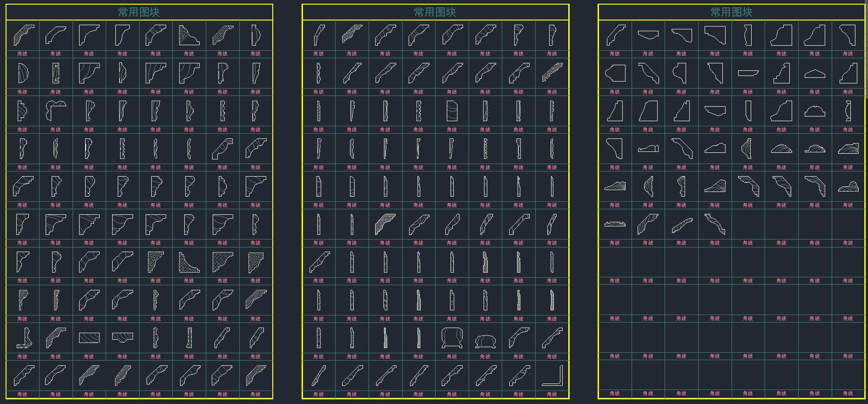This screenshot has width=868, height=404.
Task: Choose the ornate arched corner block in left panel
Action: pyautogui.click(x=55, y=111)
